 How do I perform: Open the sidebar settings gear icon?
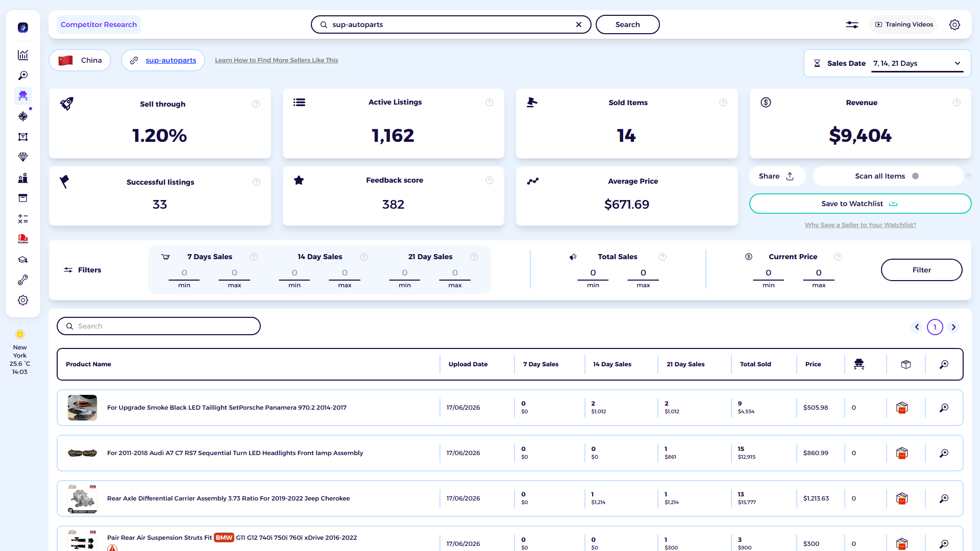[23, 300]
